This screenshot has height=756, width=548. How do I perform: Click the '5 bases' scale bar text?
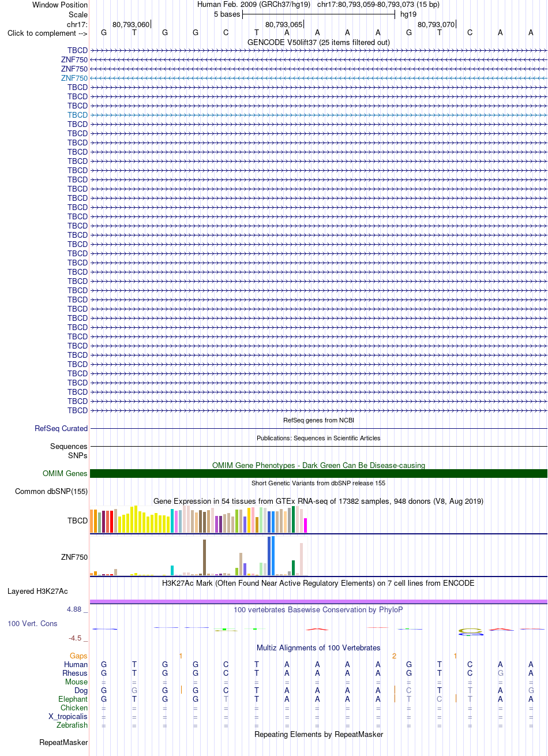(x=227, y=14)
